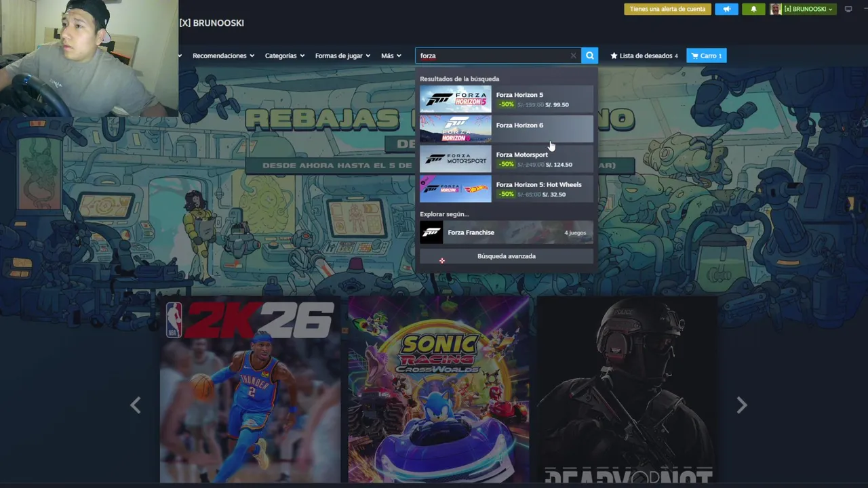Open the Forza Horizon 6 thumbnail
The height and width of the screenshot is (488, 868).
(x=456, y=129)
